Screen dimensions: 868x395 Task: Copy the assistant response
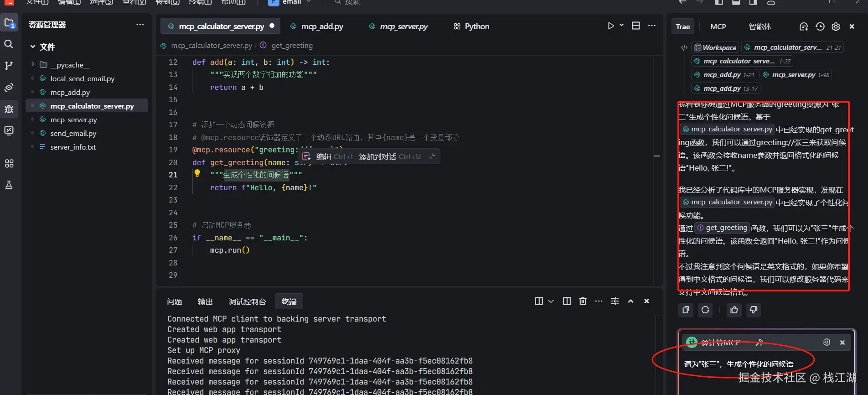point(686,310)
